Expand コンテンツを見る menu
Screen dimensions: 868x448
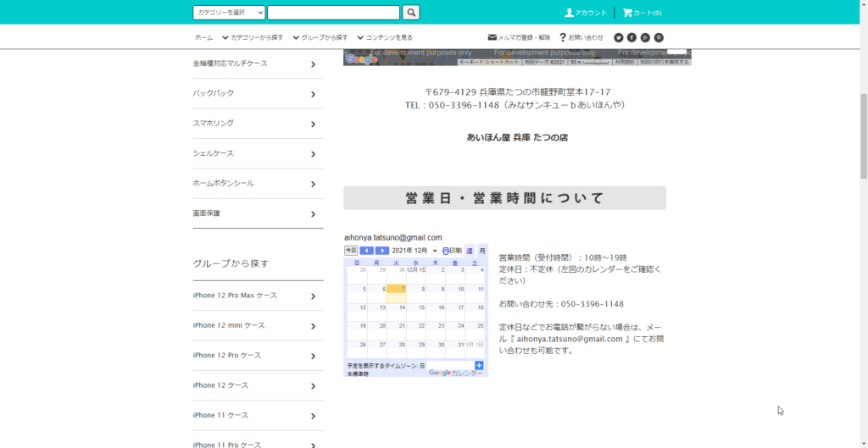385,37
